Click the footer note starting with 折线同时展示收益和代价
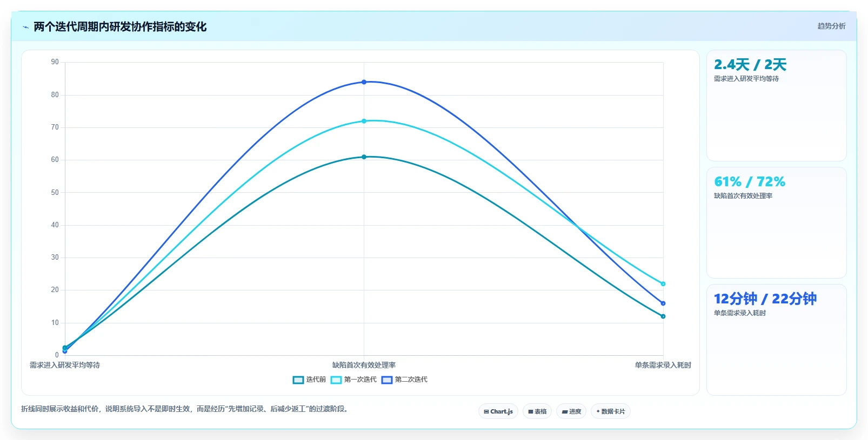Image resolution: width=868 pixels, height=440 pixels. [x=186, y=409]
